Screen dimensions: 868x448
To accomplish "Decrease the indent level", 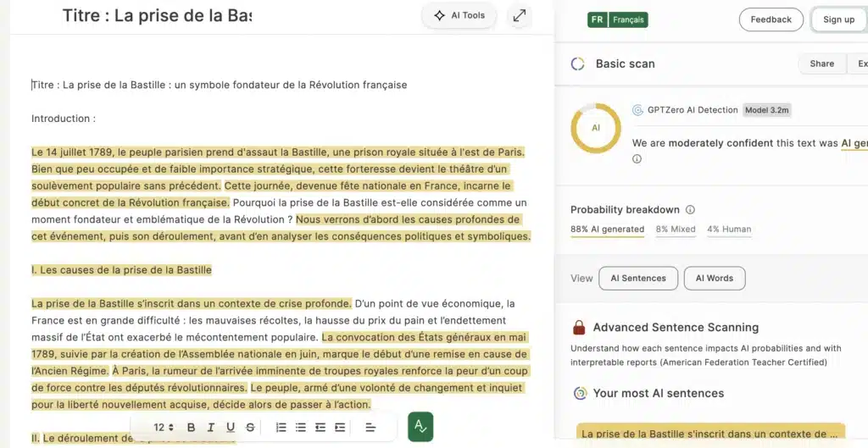I will 320,427.
